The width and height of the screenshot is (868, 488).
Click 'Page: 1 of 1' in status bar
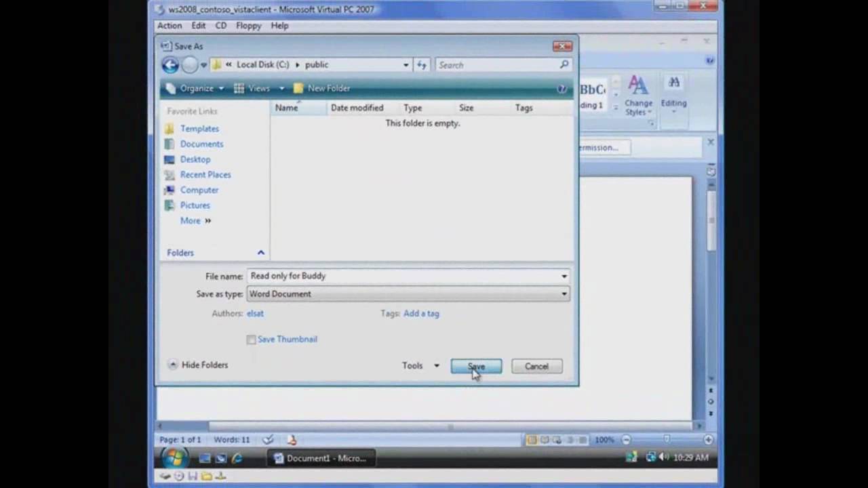tap(180, 440)
